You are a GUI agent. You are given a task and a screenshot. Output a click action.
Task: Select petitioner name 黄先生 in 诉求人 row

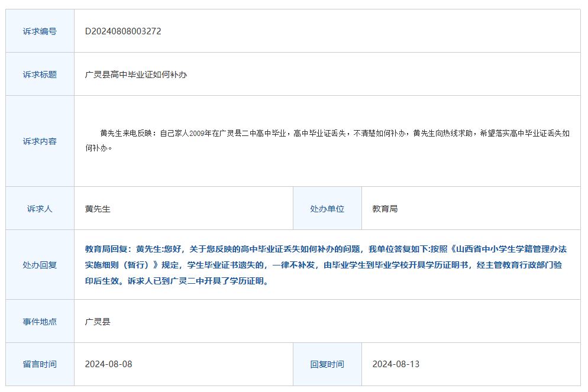(98, 209)
